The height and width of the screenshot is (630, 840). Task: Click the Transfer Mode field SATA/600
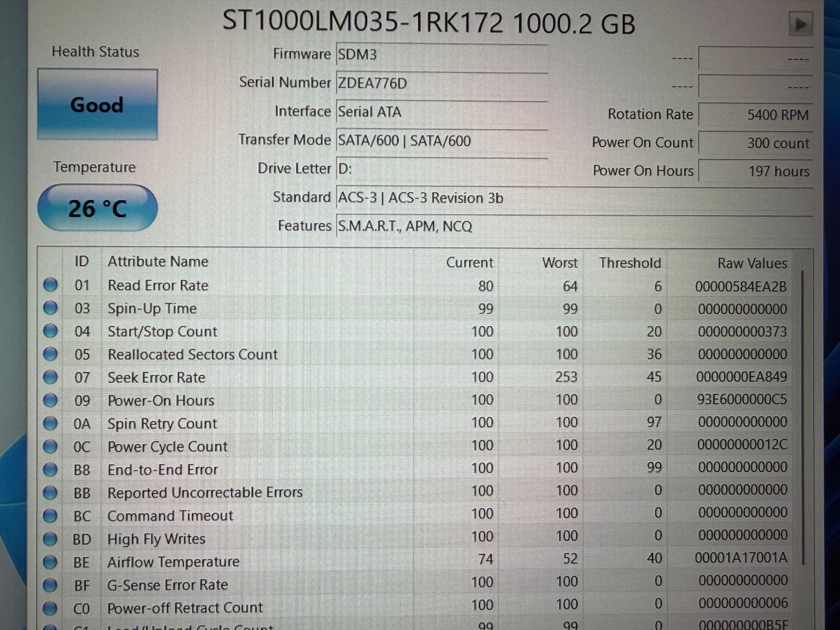point(442,141)
